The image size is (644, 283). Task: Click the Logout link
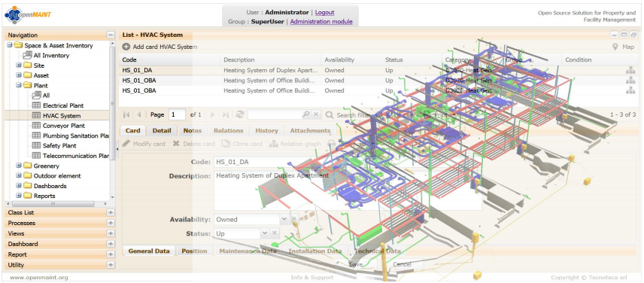324,12
